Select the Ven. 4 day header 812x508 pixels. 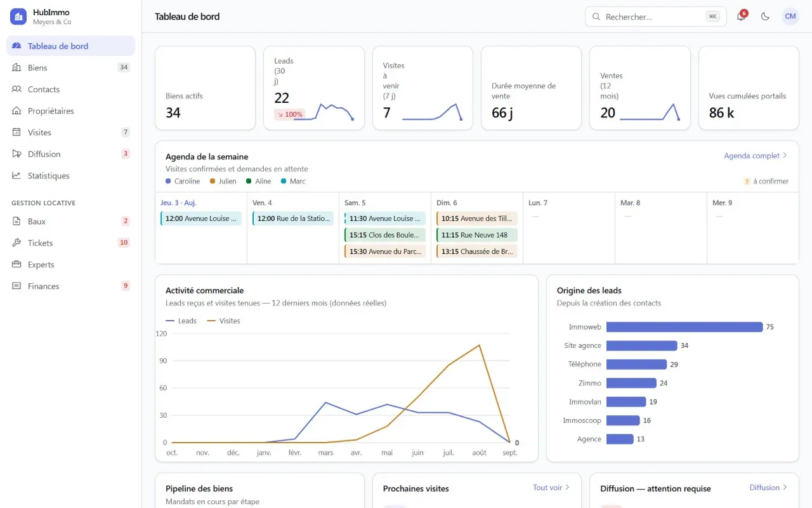click(262, 203)
